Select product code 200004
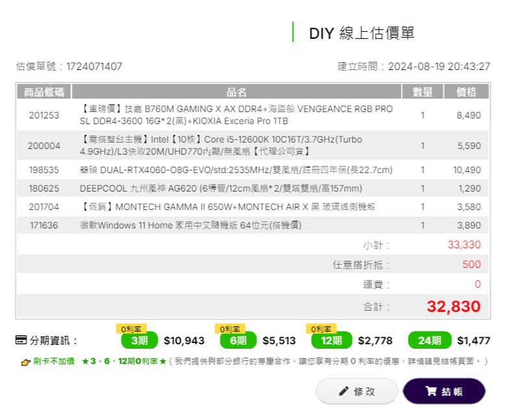This screenshot has height=420, width=506. [44, 146]
